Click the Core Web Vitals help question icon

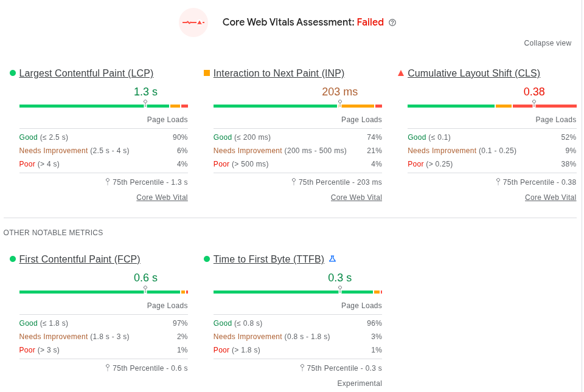[392, 22]
